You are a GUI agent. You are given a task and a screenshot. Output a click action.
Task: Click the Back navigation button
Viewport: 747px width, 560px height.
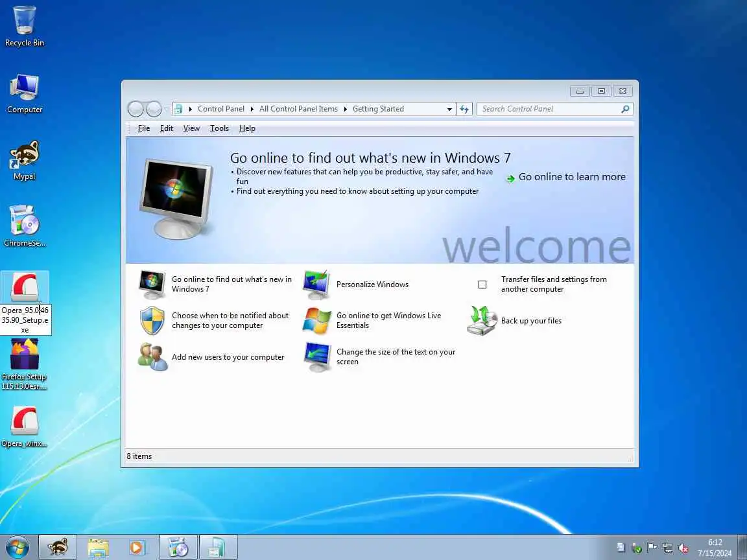(136, 109)
